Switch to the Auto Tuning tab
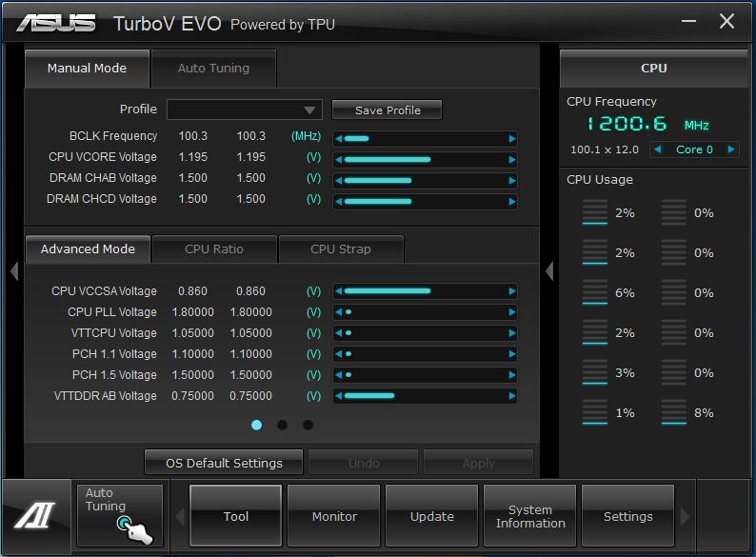The height and width of the screenshot is (557, 756). pos(213,69)
